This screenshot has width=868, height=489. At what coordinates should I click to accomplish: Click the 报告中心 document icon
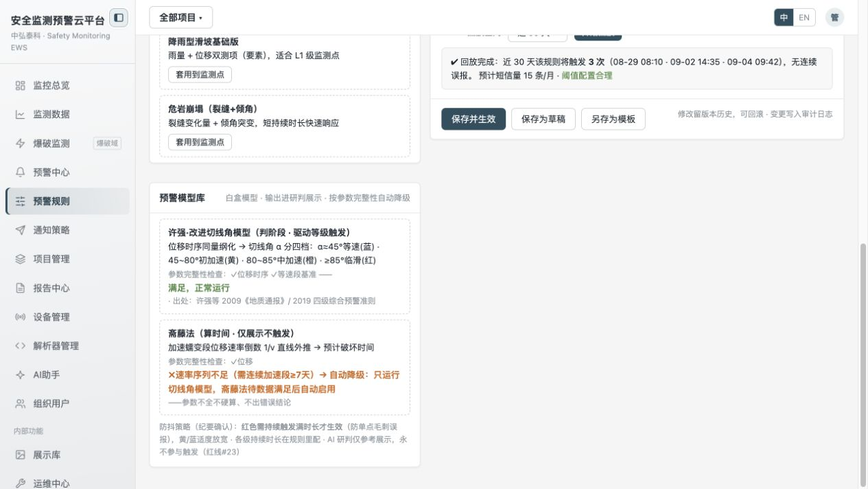21,288
